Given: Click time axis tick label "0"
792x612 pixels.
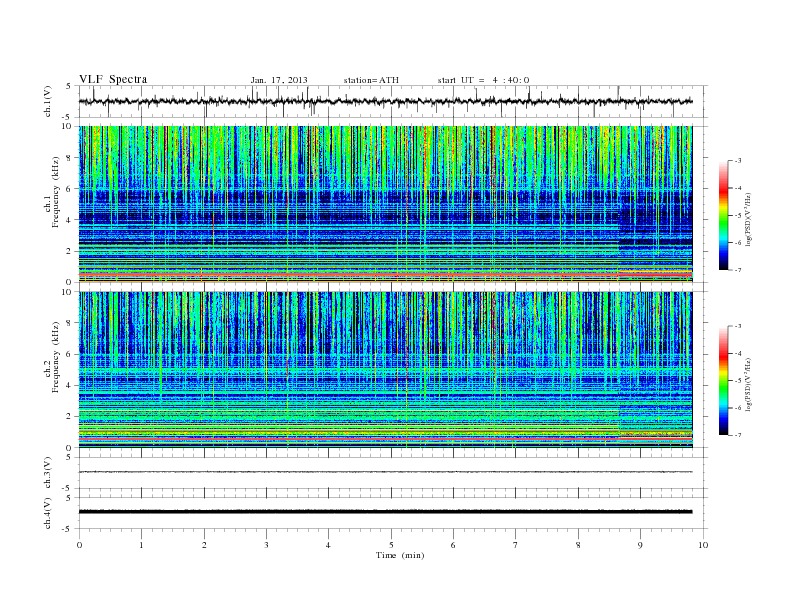Looking at the screenshot, I should (79, 545).
